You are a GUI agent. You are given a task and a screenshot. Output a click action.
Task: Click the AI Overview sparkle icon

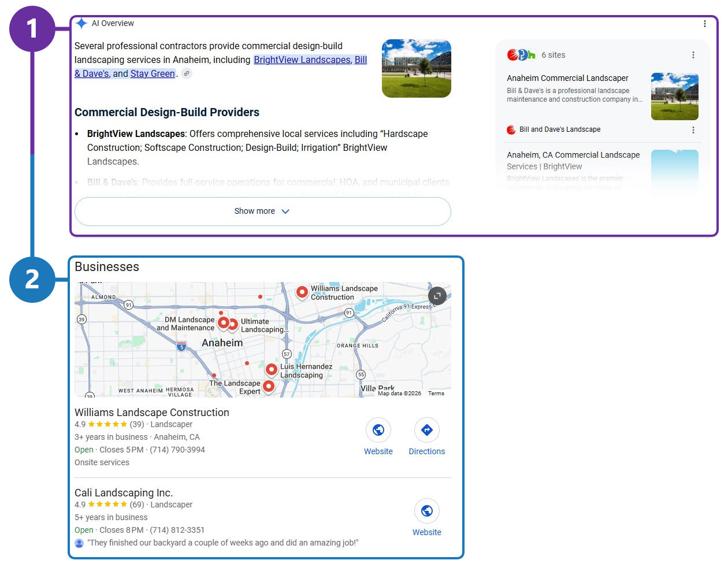(81, 23)
